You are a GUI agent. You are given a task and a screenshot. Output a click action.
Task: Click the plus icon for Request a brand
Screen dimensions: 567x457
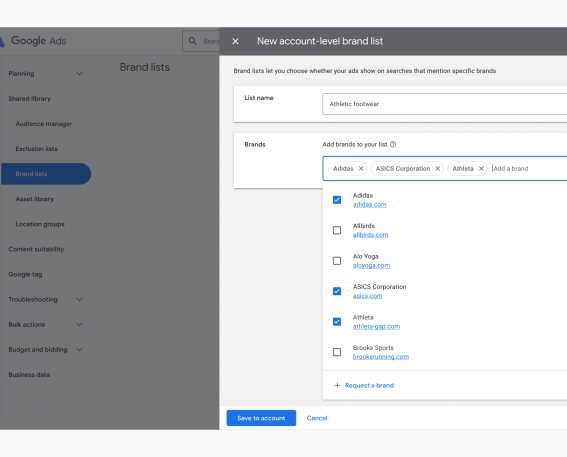point(337,385)
